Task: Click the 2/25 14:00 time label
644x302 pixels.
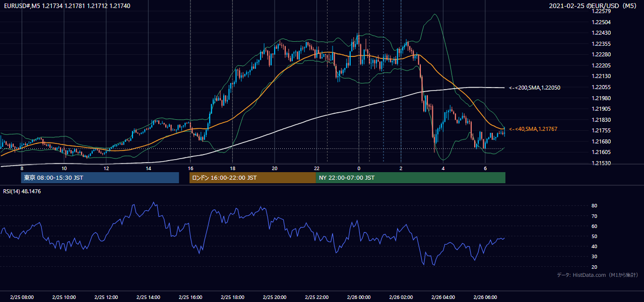Action: point(148,297)
